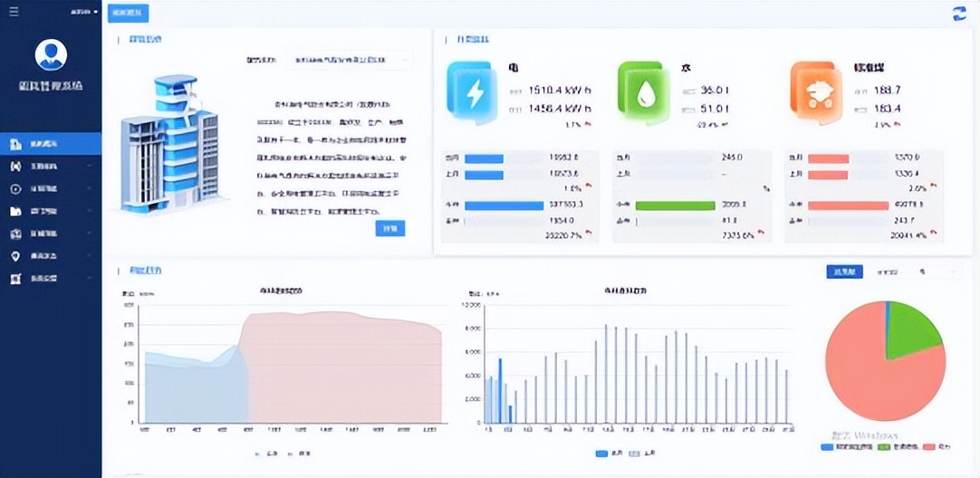
Task: Expand the second sidebar menu item
Action: (51, 167)
